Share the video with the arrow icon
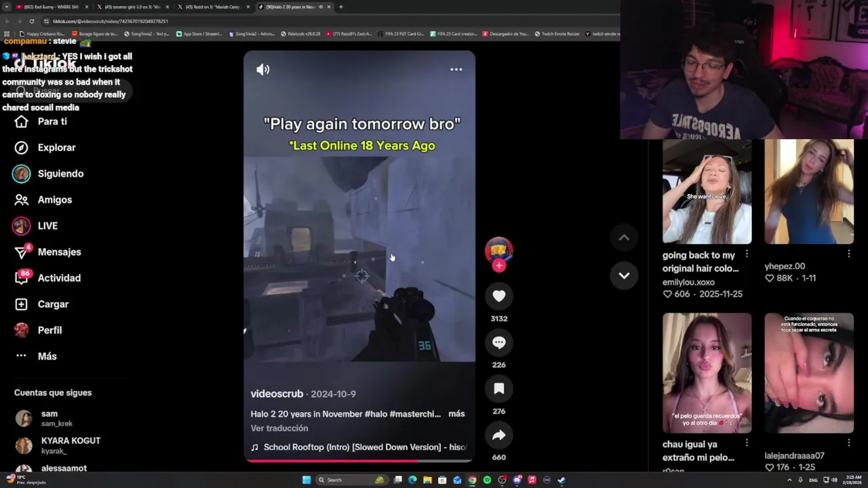 [x=499, y=435]
